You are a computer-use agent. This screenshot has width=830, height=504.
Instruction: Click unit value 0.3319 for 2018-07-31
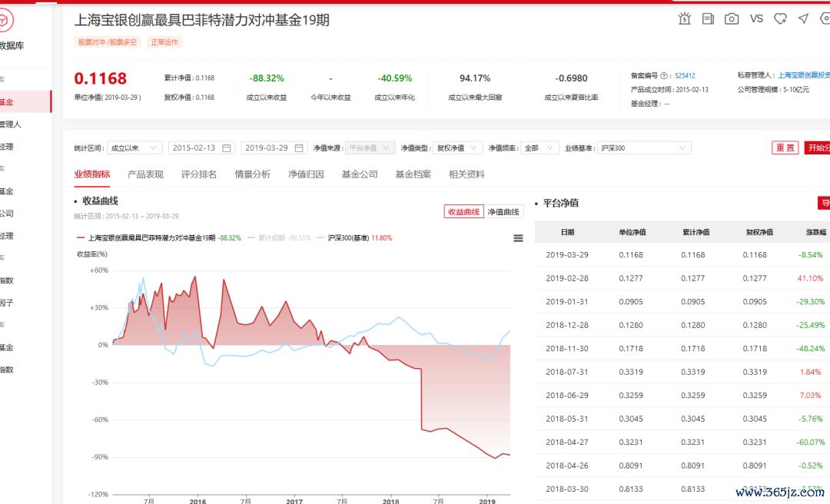631,372
